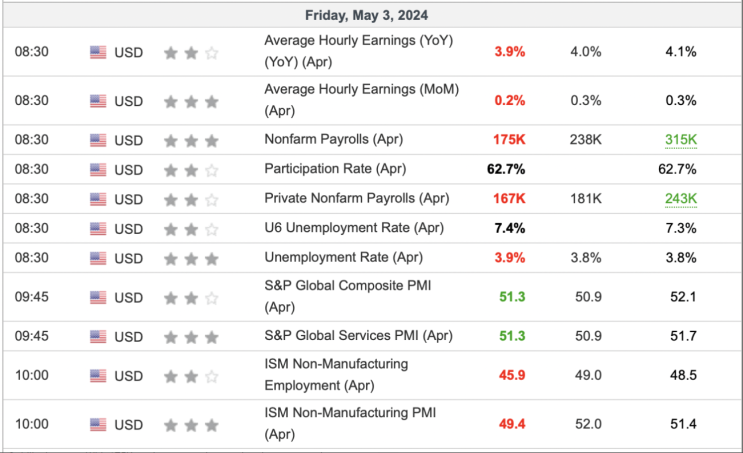The height and width of the screenshot is (453, 743).
Task: Click the revised previous value 315K
Action: point(681,140)
